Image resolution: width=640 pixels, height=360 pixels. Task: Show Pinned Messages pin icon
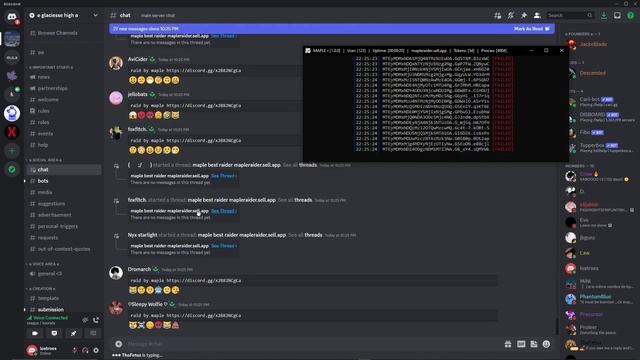[524, 16]
